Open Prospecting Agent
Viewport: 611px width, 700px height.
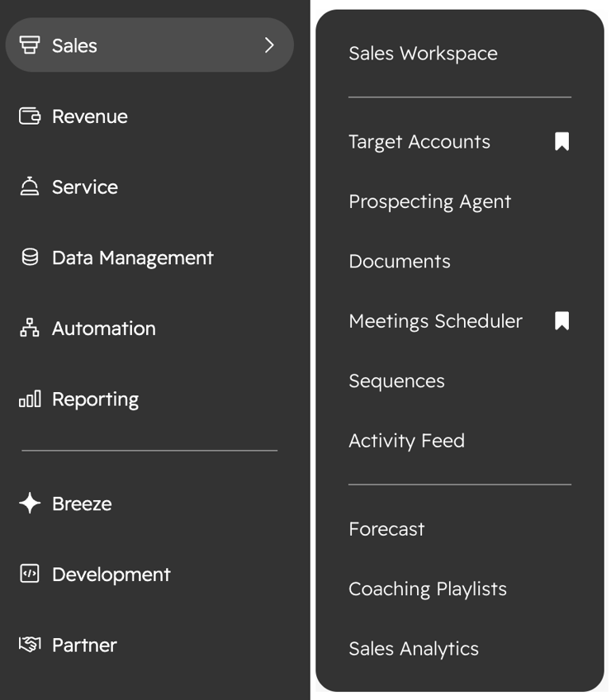point(429,201)
